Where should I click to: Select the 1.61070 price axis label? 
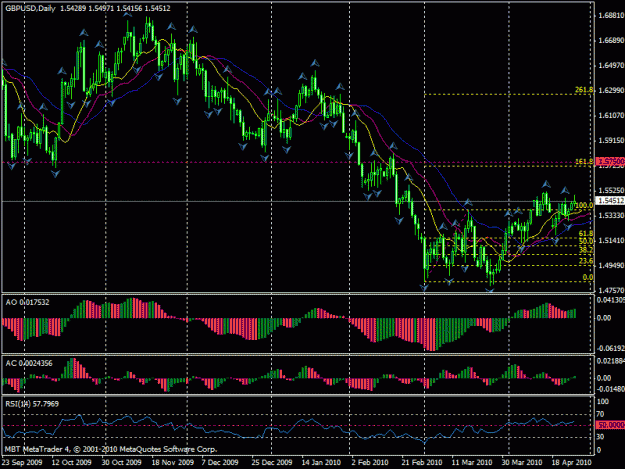611,116
